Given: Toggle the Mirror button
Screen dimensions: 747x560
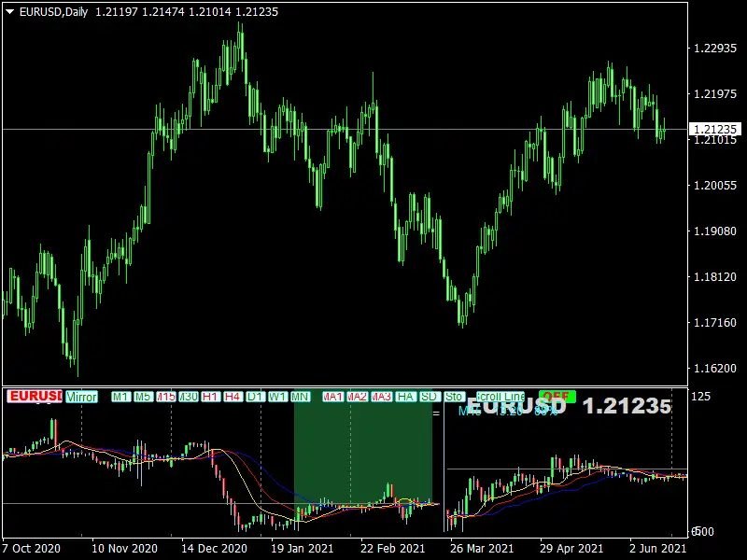Looking at the screenshot, I should tap(81, 397).
